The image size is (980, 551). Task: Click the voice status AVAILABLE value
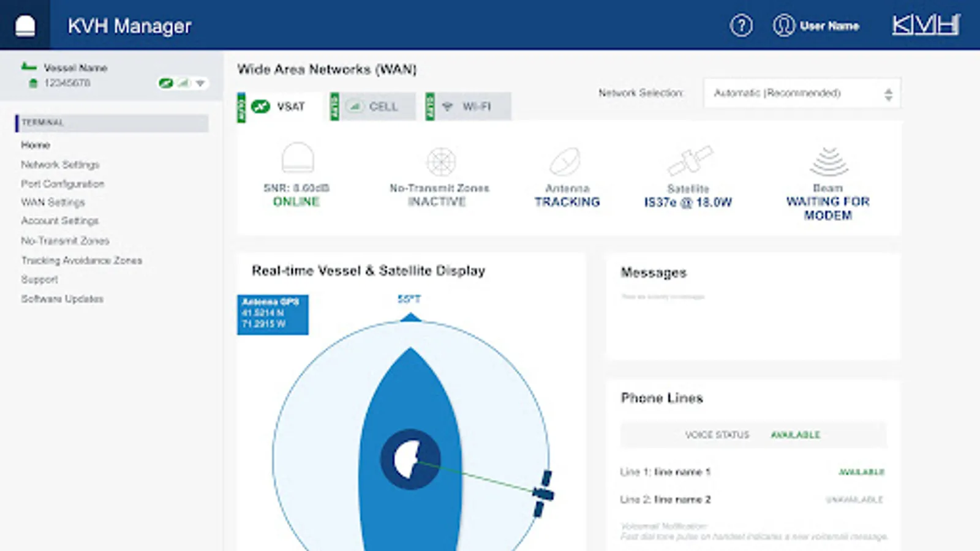(795, 435)
